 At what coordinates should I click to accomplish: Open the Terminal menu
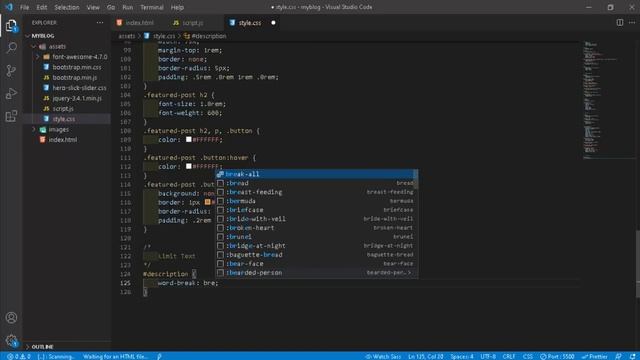tap(151, 7)
